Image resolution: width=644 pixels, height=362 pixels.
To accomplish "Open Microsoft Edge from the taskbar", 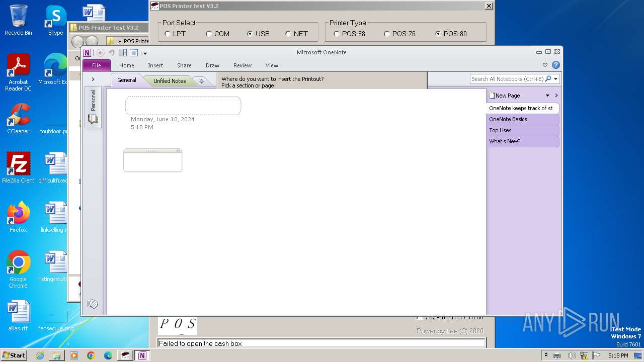I will tap(108, 355).
